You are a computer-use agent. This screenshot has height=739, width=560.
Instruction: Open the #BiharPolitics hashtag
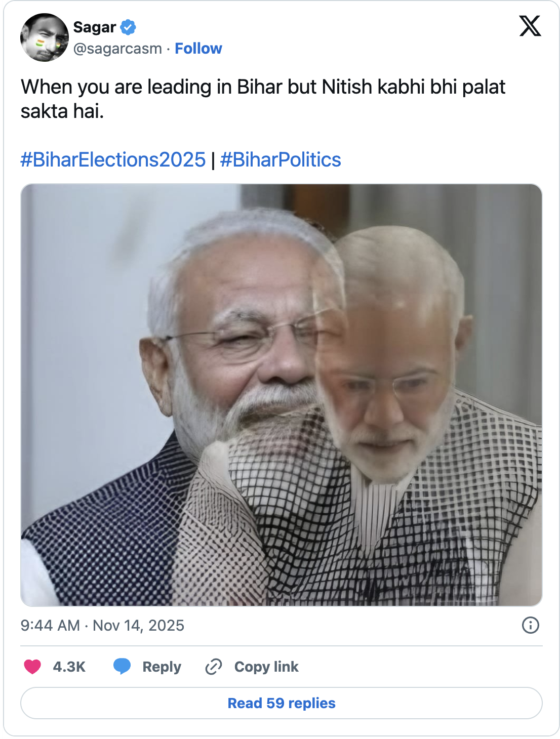coord(281,159)
